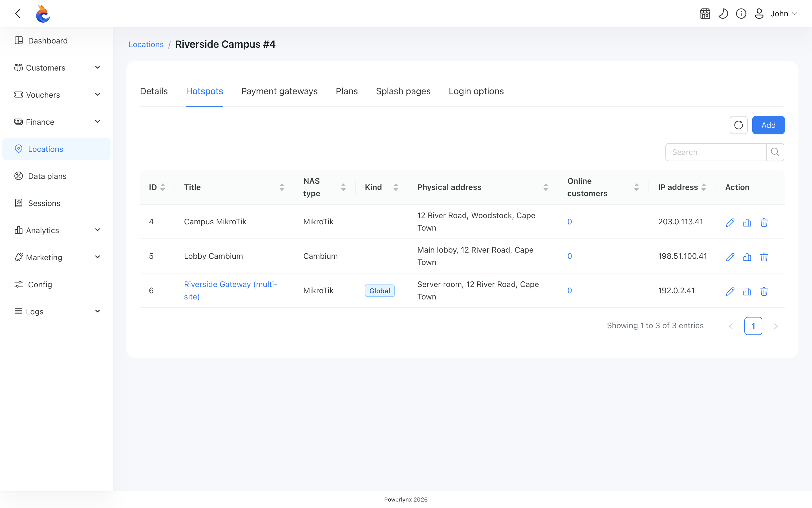
Task: Open Sessions in the sidebar
Action: point(56,203)
